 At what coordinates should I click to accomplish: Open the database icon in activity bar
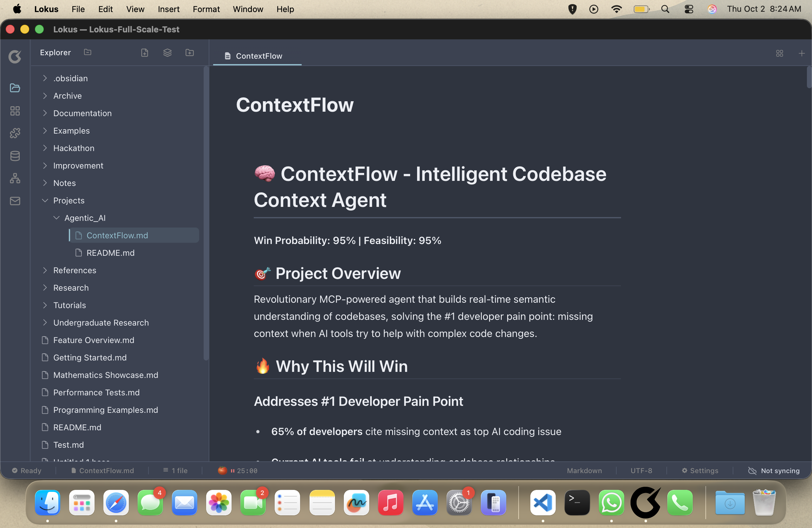click(15, 156)
